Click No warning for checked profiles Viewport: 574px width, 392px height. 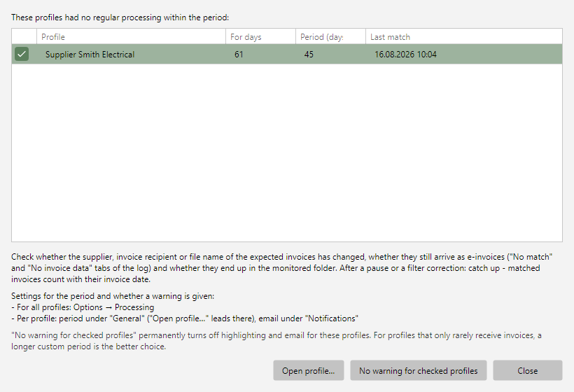(419, 370)
